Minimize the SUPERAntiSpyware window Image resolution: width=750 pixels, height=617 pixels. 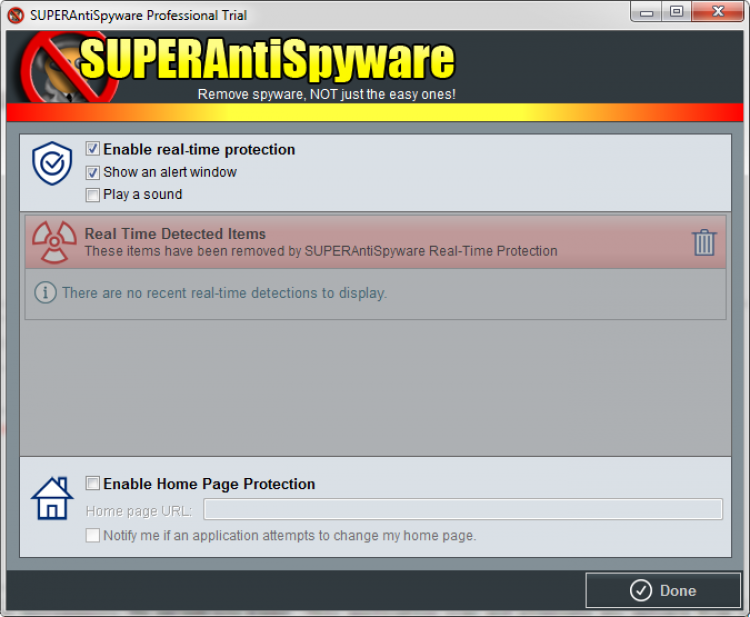coord(646,12)
